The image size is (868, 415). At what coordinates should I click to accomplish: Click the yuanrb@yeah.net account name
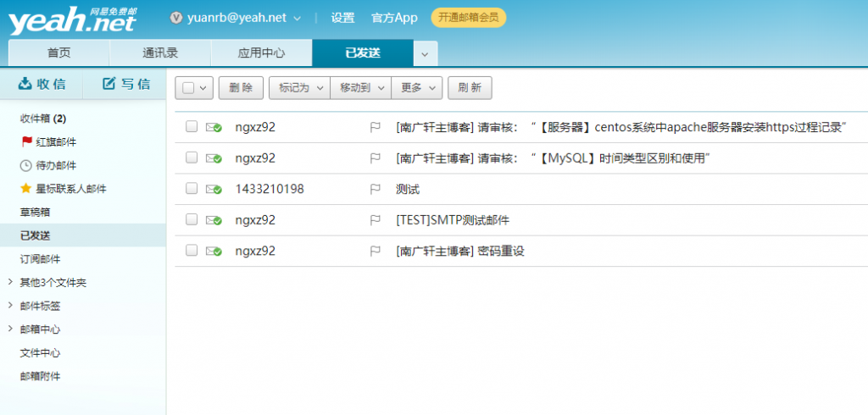[x=237, y=18]
